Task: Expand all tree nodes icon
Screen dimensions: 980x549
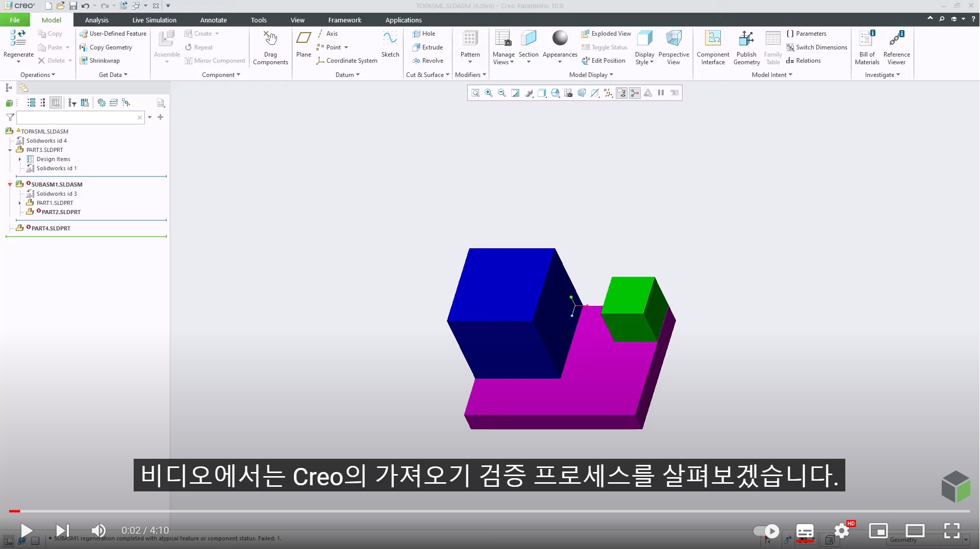Action: pyautogui.click(x=31, y=103)
